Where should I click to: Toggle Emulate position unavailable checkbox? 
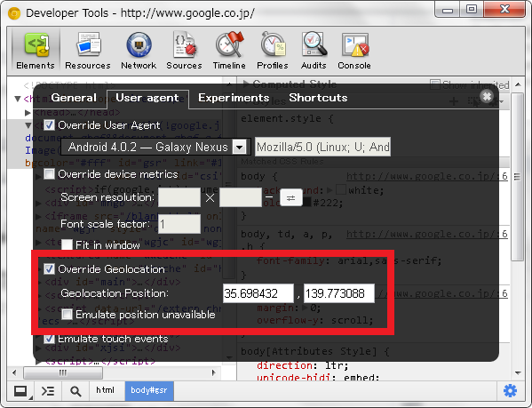pyautogui.click(x=67, y=315)
